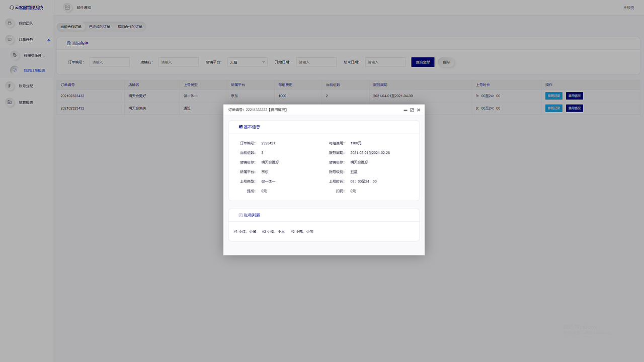Image resolution: width=644 pixels, height=362 pixels.
Task: Click the 账号列表 section icon
Action: (240, 215)
